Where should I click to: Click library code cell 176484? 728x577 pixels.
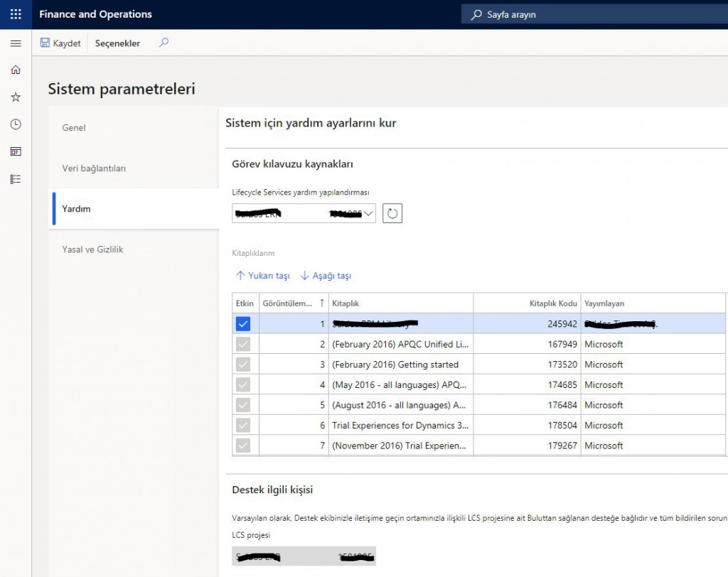click(527, 405)
